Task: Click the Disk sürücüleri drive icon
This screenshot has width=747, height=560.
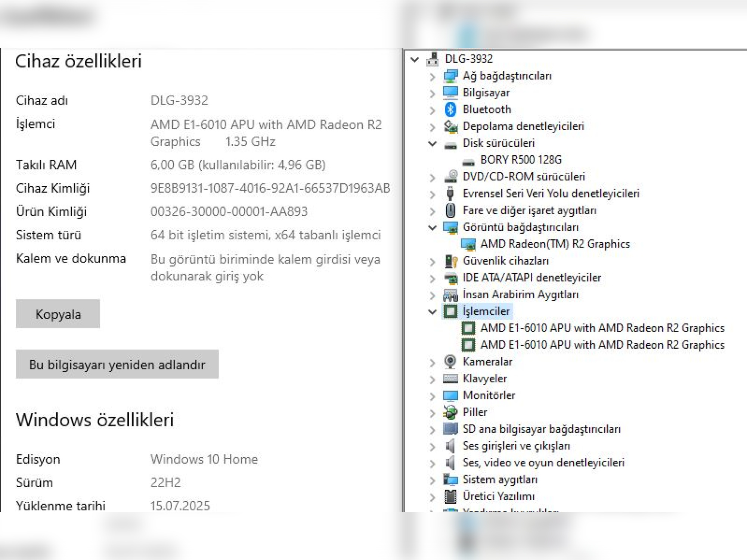Action: [x=450, y=145]
